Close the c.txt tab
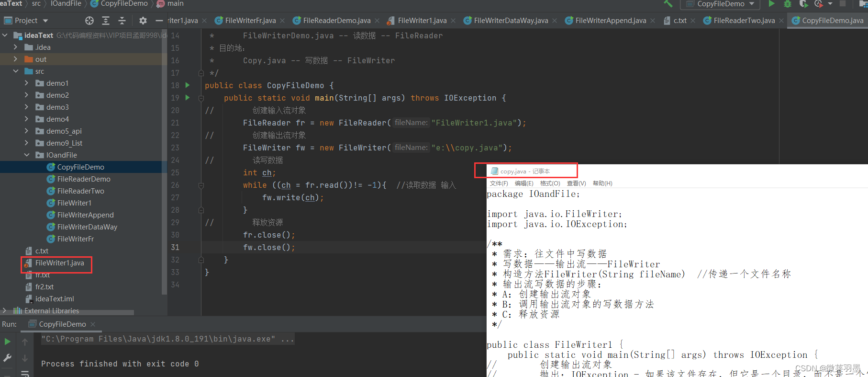 692,21
